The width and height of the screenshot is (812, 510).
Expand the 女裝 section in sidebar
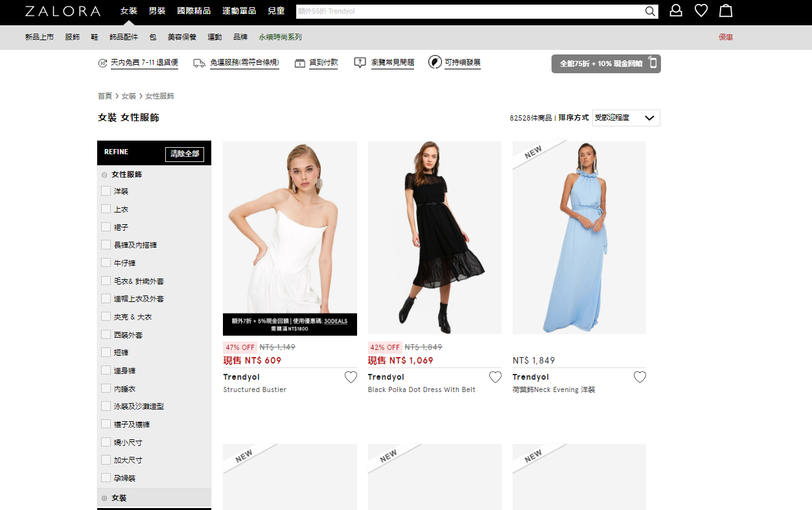[x=104, y=498]
